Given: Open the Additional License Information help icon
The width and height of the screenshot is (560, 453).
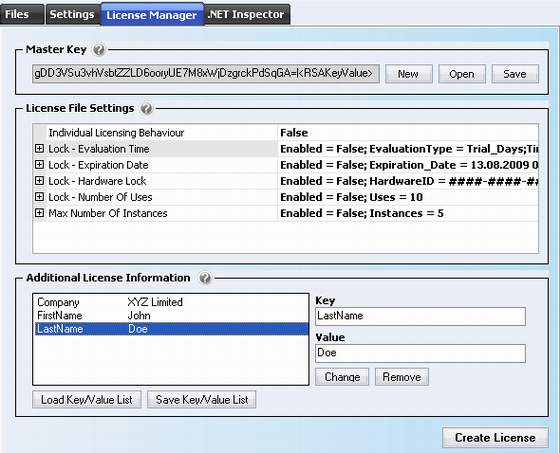Looking at the screenshot, I should (x=205, y=278).
